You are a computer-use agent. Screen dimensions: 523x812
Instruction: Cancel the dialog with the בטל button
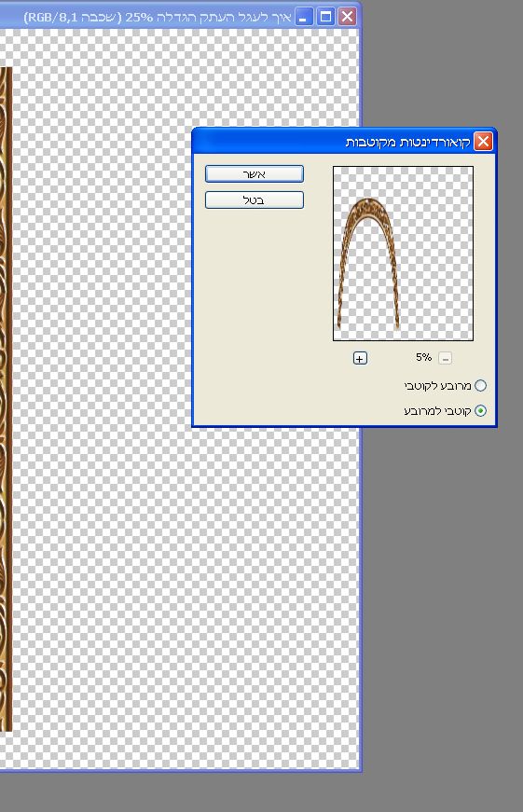point(255,200)
